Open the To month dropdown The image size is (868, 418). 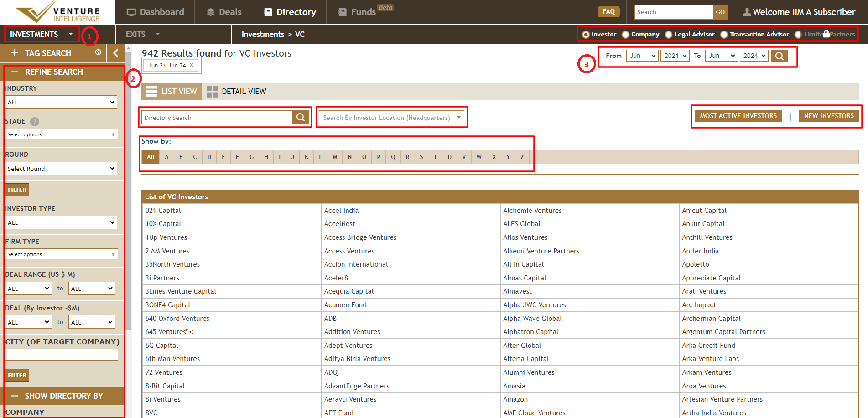click(x=721, y=56)
